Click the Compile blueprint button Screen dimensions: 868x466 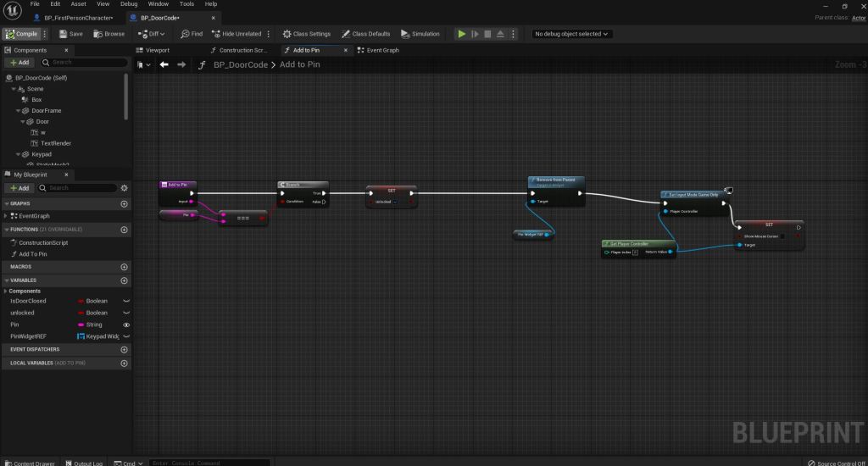pos(20,34)
